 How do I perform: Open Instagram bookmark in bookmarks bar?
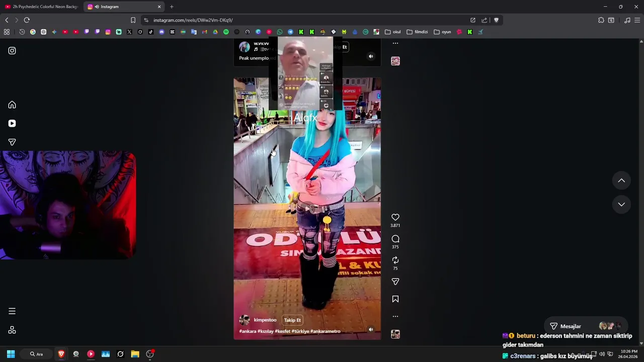click(108, 32)
